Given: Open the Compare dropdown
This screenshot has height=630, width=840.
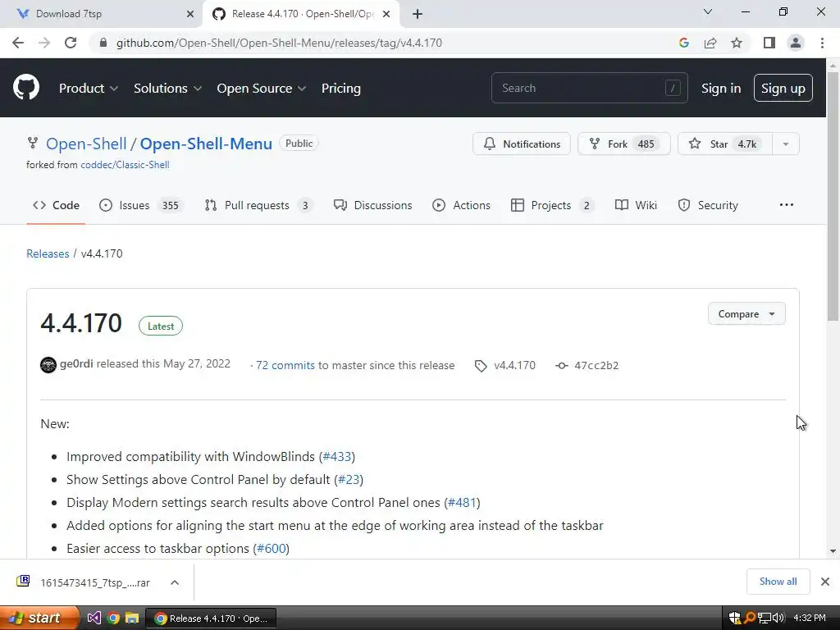Looking at the screenshot, I should click(x=746, y=314).
